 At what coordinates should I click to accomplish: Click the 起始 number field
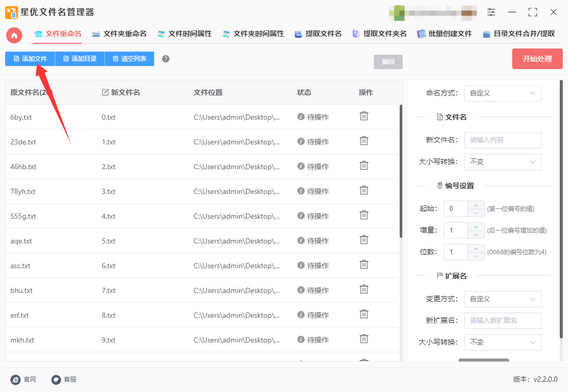coord(456,209)
